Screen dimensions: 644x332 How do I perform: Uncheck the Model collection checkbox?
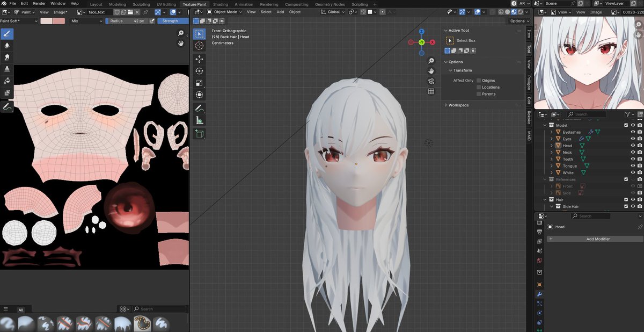tap(626, 125)
